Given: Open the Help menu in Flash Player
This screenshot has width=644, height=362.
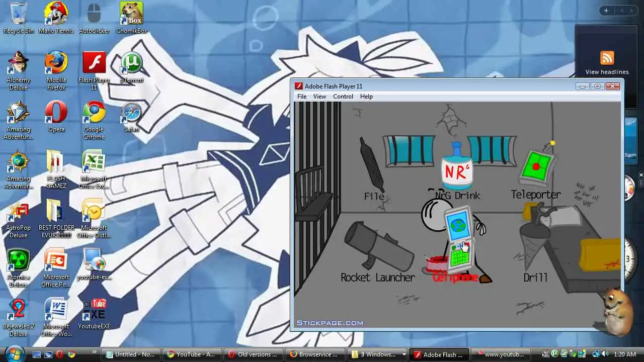Looking at the screenshot, I should [366, 97].
